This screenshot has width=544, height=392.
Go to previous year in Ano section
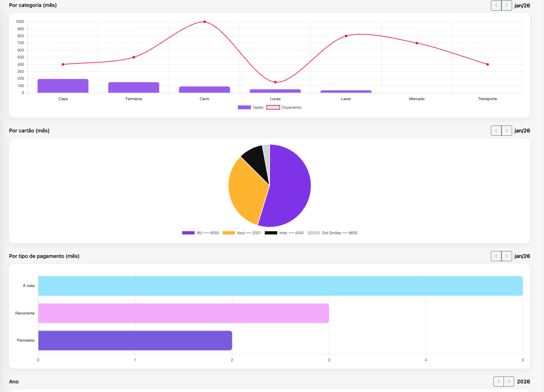[499, 381]
